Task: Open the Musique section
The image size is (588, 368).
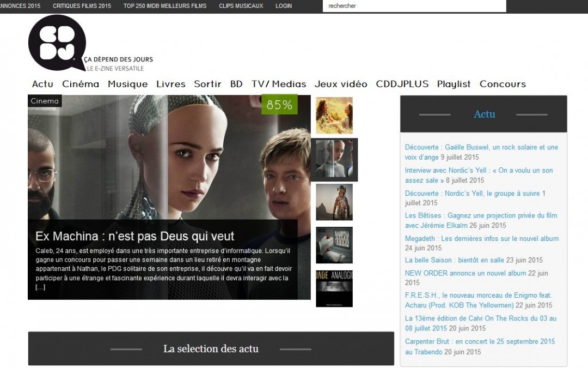Action: point(128,84)
